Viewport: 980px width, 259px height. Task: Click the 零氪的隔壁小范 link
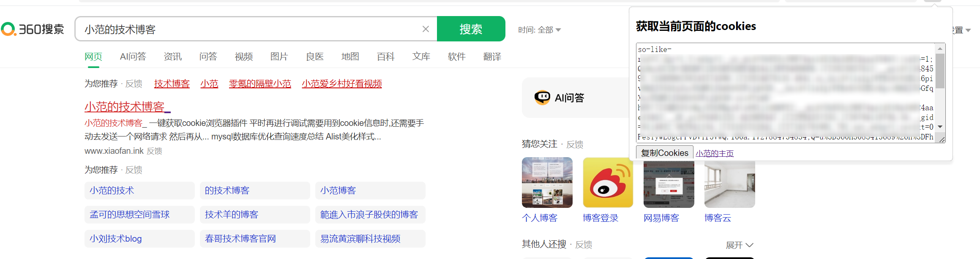click(260, 84)
